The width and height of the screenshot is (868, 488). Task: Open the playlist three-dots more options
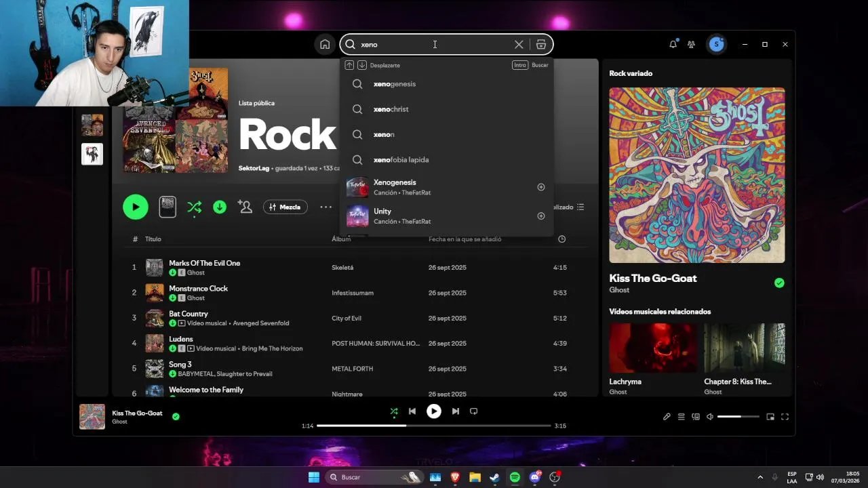326,207
